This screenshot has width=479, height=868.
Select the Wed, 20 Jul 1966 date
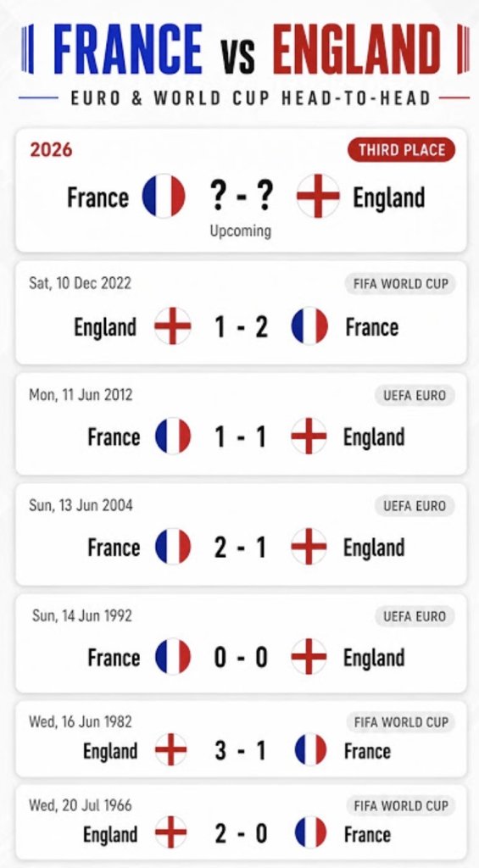[x=81, y=804]
